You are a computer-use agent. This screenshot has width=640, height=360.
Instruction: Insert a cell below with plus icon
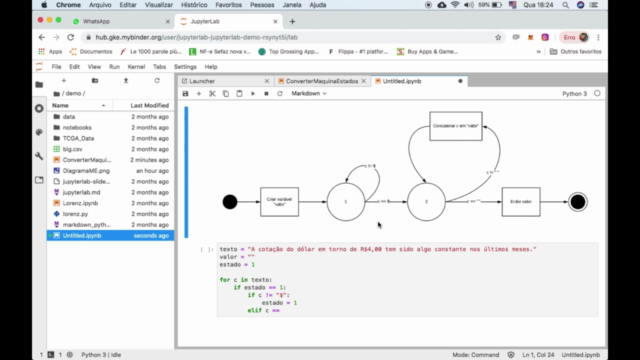coord(199,93)
